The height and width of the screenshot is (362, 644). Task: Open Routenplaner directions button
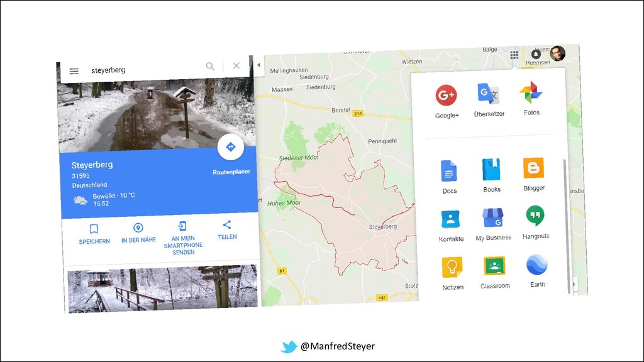[231, 147]
